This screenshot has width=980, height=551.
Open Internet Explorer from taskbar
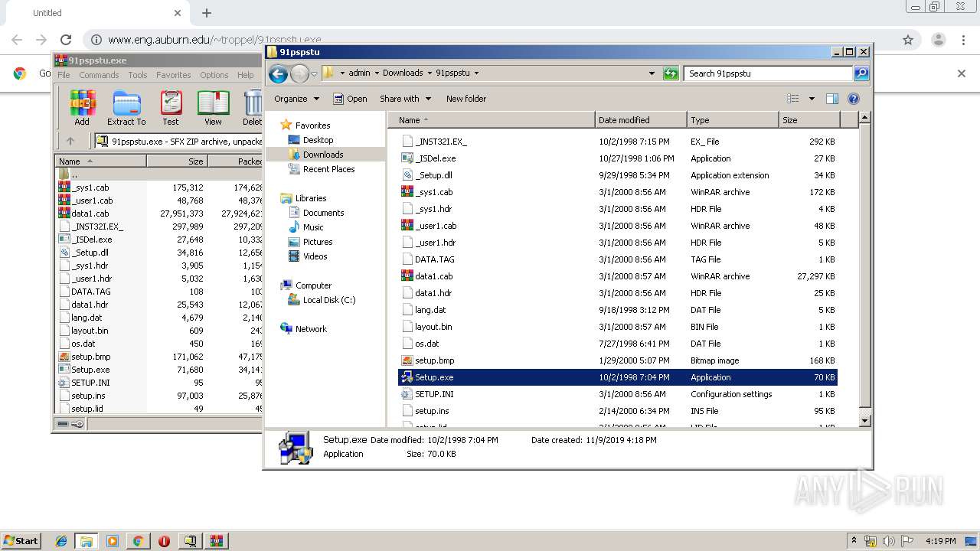pyautogui.click(x=61, y=541)
